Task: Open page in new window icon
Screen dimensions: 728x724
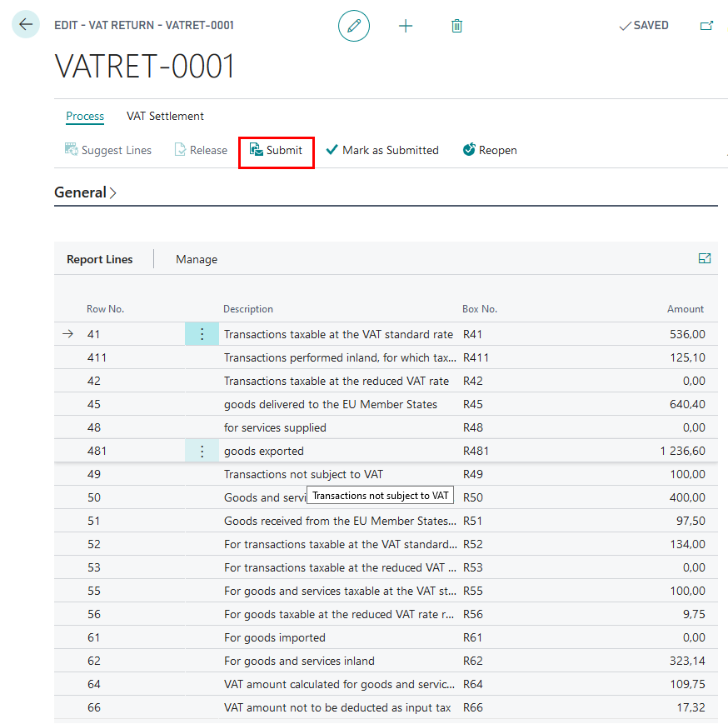Action: pyautogui.click(x=706, y=26)
